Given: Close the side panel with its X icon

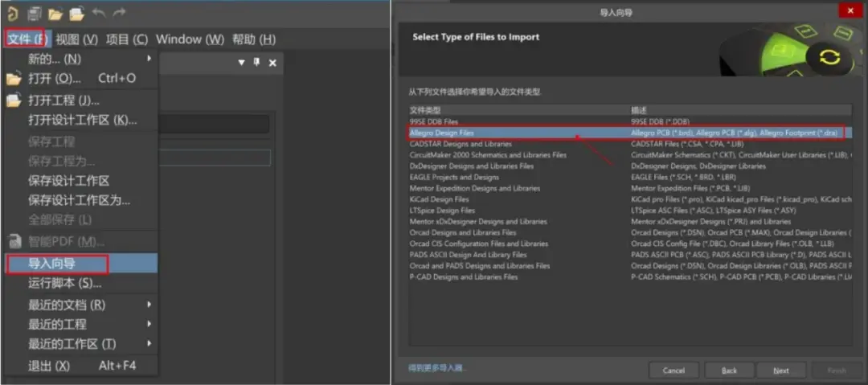Looking at the screenshot, I should point(272,63).
